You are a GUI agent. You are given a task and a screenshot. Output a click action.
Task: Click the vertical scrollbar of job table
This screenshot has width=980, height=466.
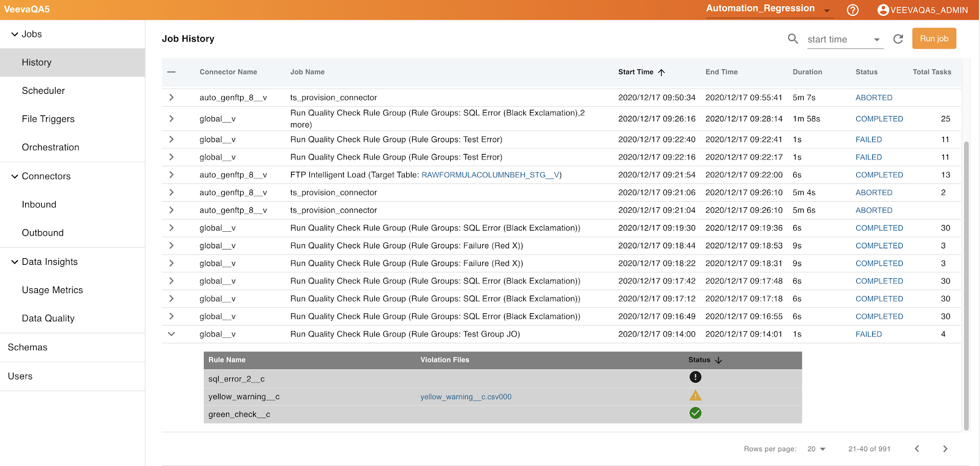[x=966, y=282]
